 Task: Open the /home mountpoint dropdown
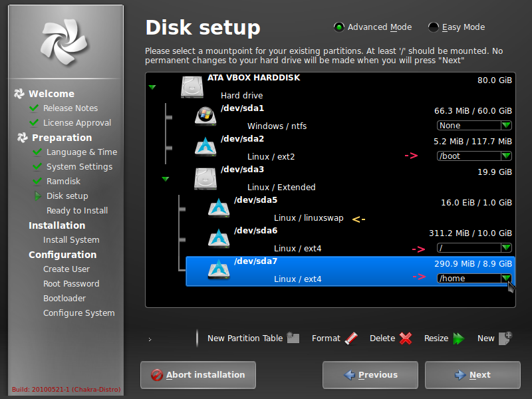tap(473, 279)
